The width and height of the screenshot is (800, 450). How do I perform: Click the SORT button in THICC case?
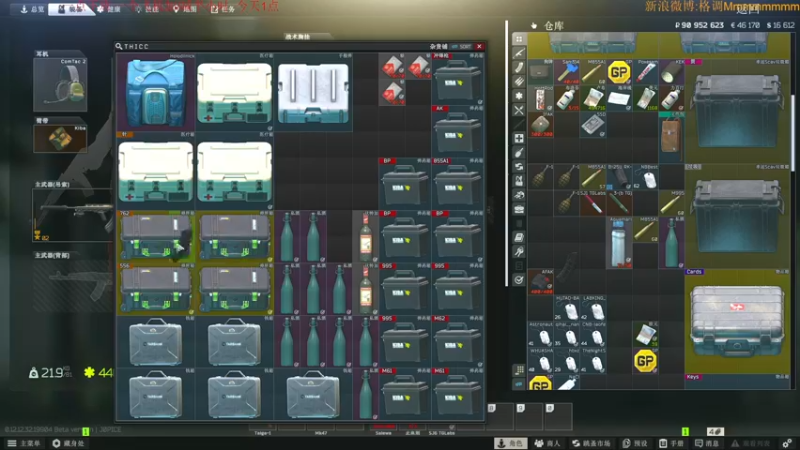click(462, 46)
